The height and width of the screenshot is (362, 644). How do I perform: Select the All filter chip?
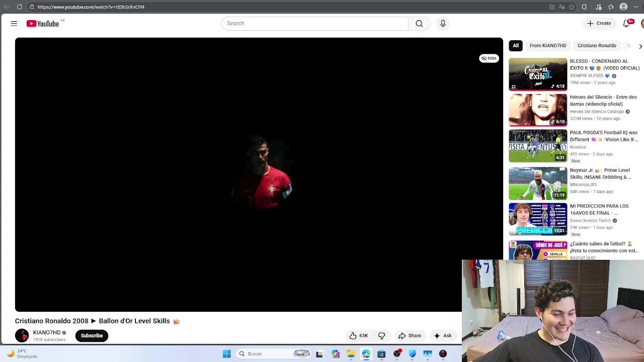tap(516, 45)
